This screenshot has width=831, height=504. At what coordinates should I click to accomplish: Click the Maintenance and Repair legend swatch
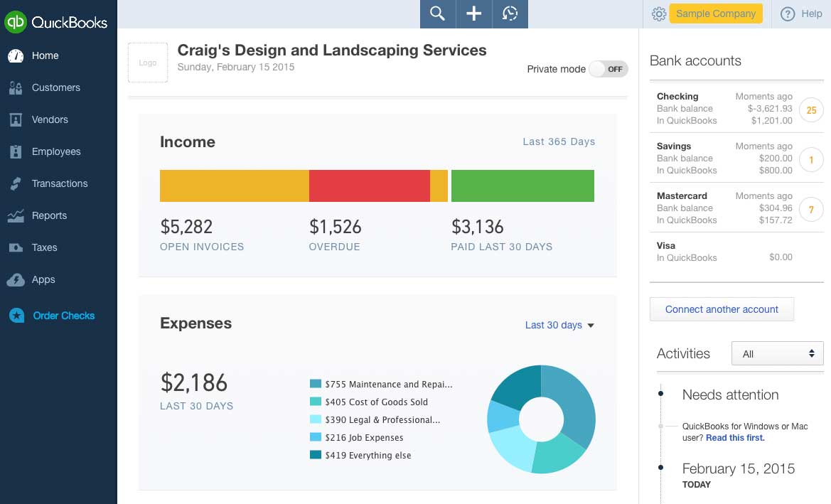[x=316, y=384]
